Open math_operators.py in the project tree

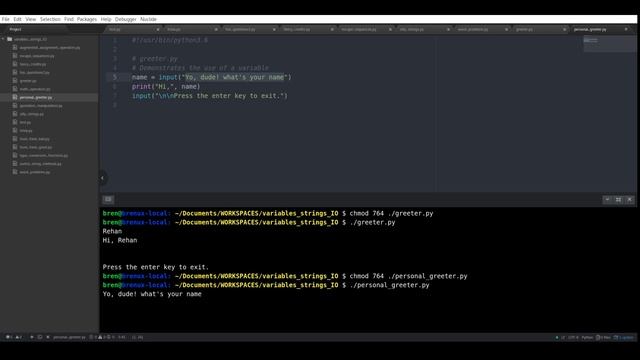click(35, 89)
